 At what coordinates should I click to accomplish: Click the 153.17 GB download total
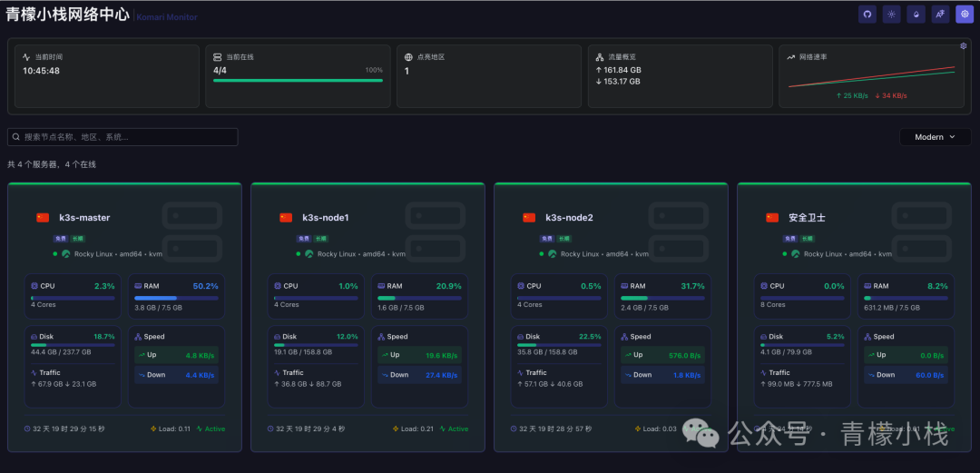(618, 82)
